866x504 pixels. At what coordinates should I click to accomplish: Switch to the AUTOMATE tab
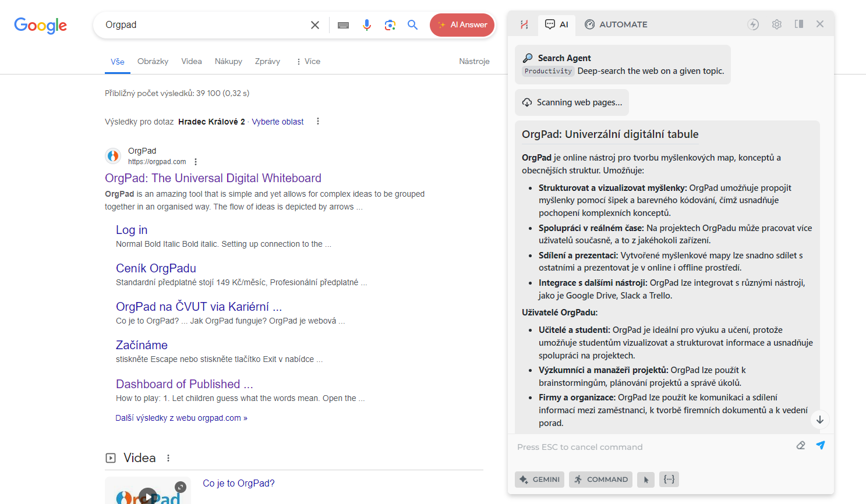pyautogui.click(x=616, y=24)
